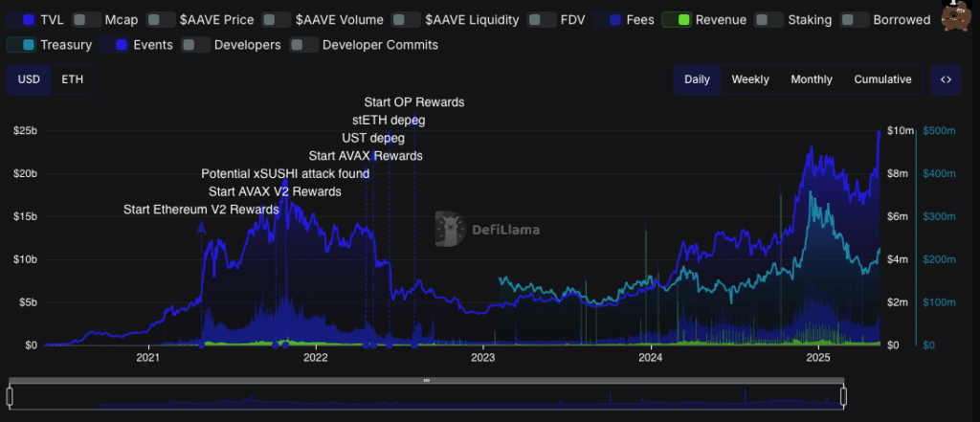This screenshot has width=980, height=422.
Task: Enable the Staking toggle
Action: [768, 20]
